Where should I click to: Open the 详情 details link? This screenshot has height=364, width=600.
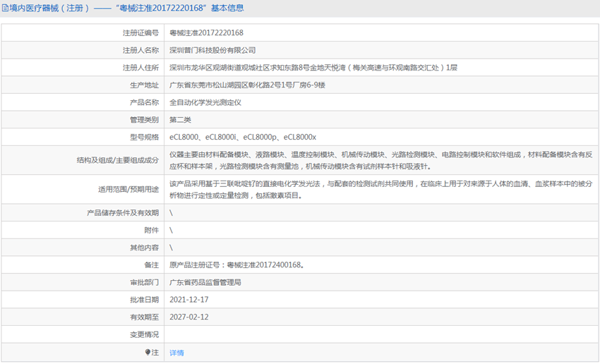pyautogui.click(x=176, y=353)
